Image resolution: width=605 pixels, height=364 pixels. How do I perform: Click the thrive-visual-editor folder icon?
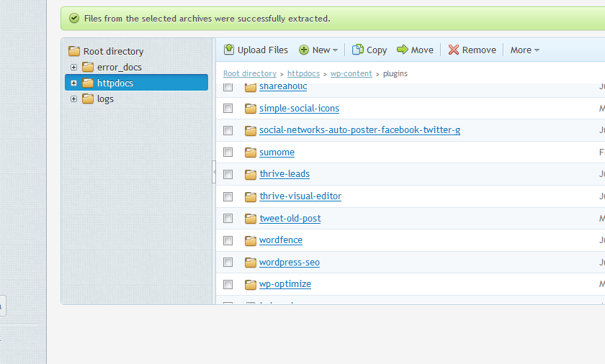point(251,197)
